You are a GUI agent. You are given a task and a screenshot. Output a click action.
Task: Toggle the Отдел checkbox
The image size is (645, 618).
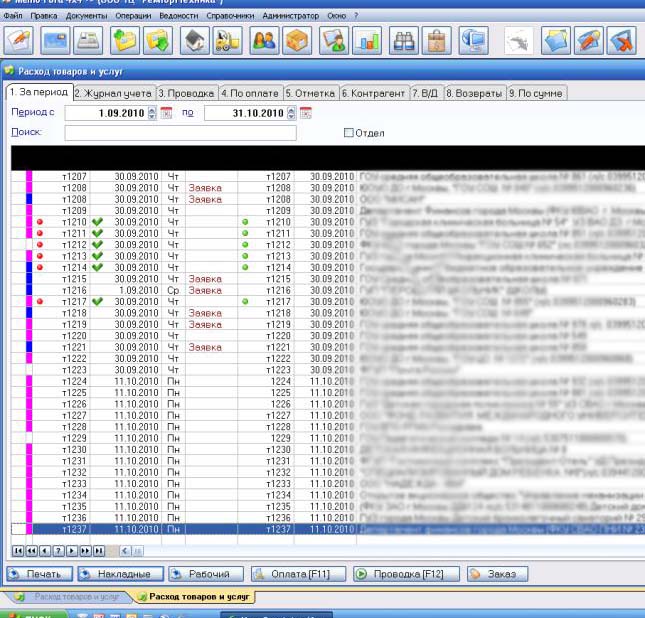349,132
